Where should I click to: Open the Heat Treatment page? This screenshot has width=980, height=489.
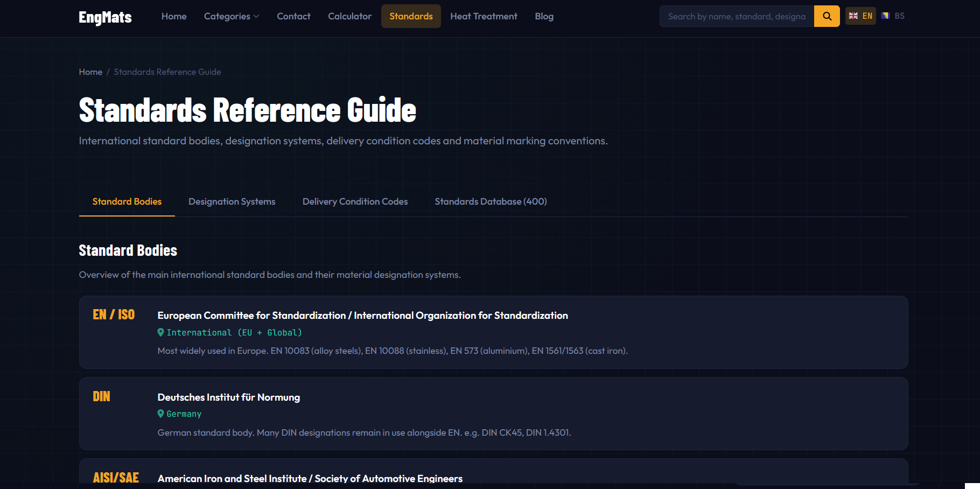pos(484,16)
